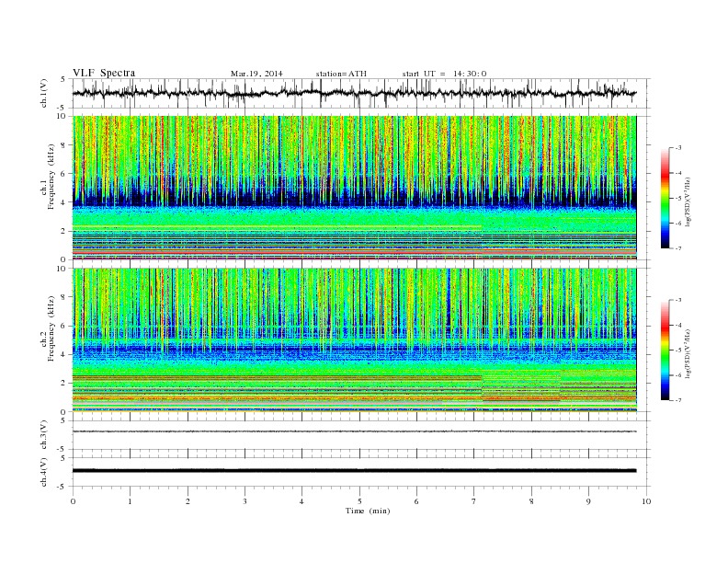Click the time axis tick label '3'
This screenshot has height=563, width=728.
click(245, 501)
